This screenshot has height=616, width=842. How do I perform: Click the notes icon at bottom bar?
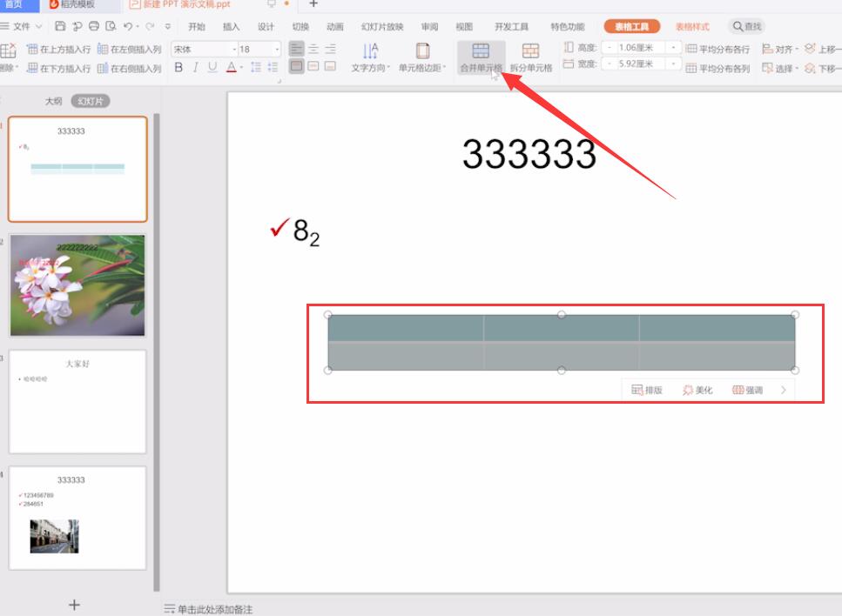(169, 608)
